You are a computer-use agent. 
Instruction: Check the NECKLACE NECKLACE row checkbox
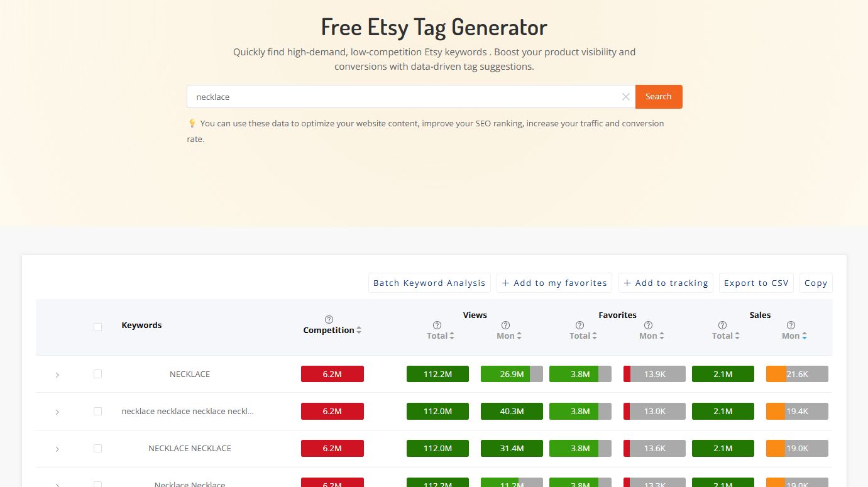(x=97, y=448)
